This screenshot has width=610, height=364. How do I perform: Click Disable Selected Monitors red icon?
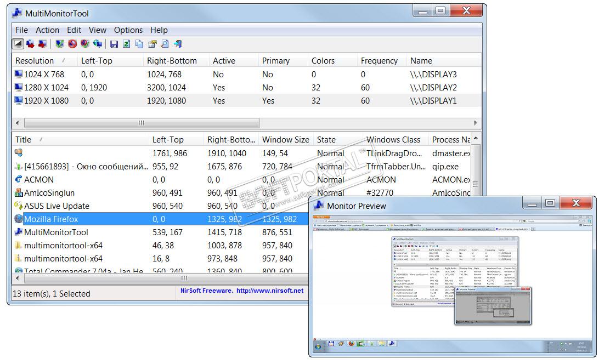(x=72, y=44)
